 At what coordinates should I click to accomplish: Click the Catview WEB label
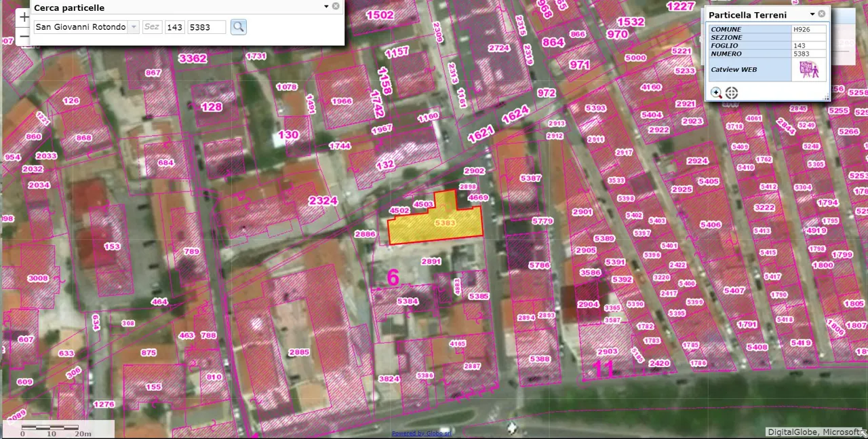pyautogui.click(x=734, y=69)
